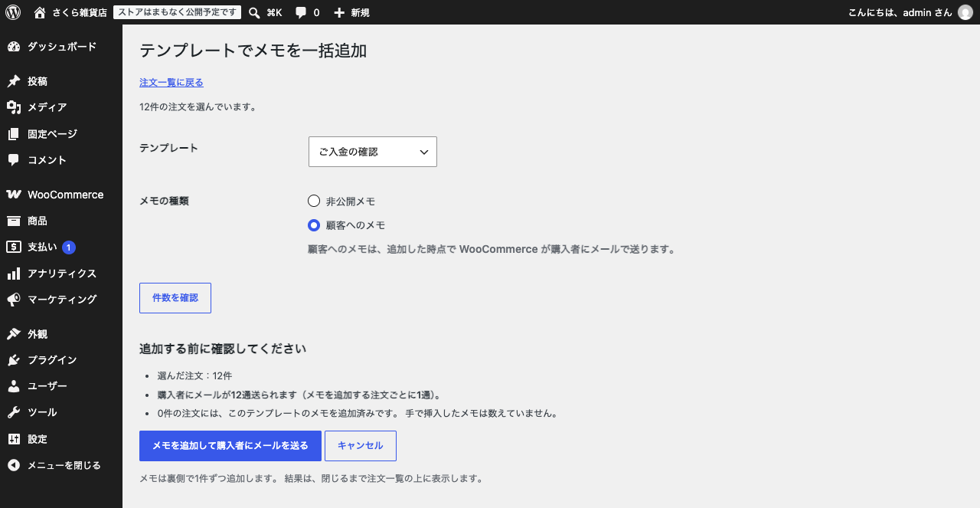Open 商品 menu label
The height and width of the screenshot is (508, 980).
coord(38,221)
